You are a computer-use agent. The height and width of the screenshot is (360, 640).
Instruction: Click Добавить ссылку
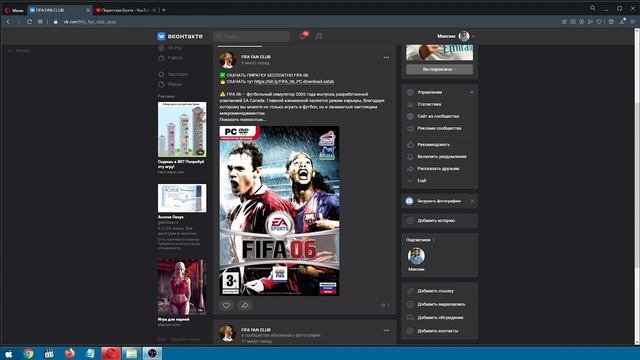(x=435, y=291)
